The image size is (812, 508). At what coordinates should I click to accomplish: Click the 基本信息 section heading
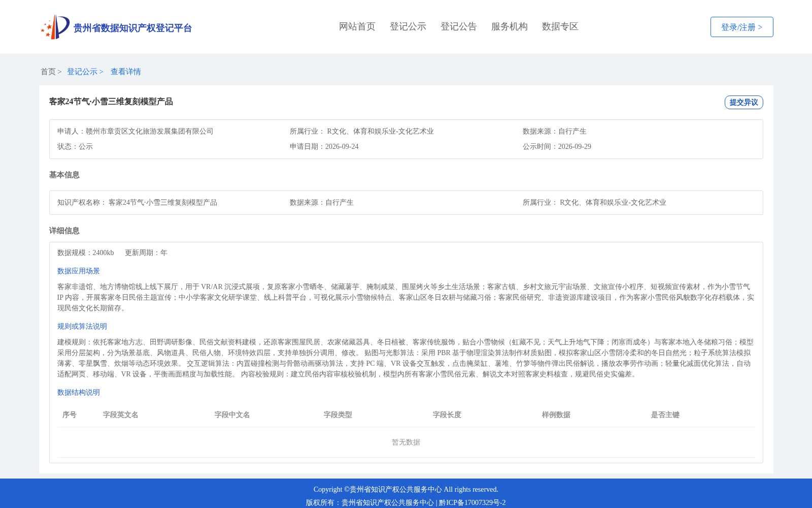pos(64,175)
